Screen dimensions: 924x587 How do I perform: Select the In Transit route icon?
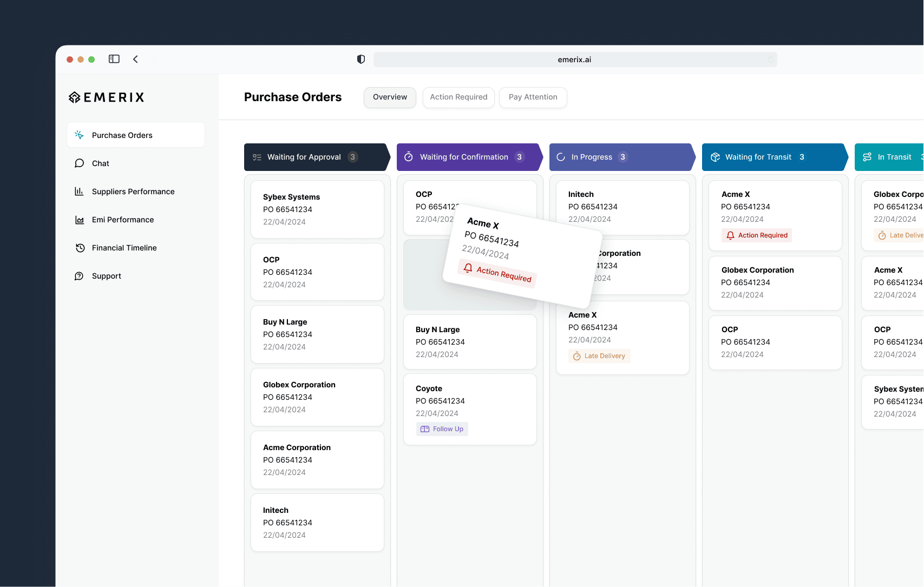[867, 157]
